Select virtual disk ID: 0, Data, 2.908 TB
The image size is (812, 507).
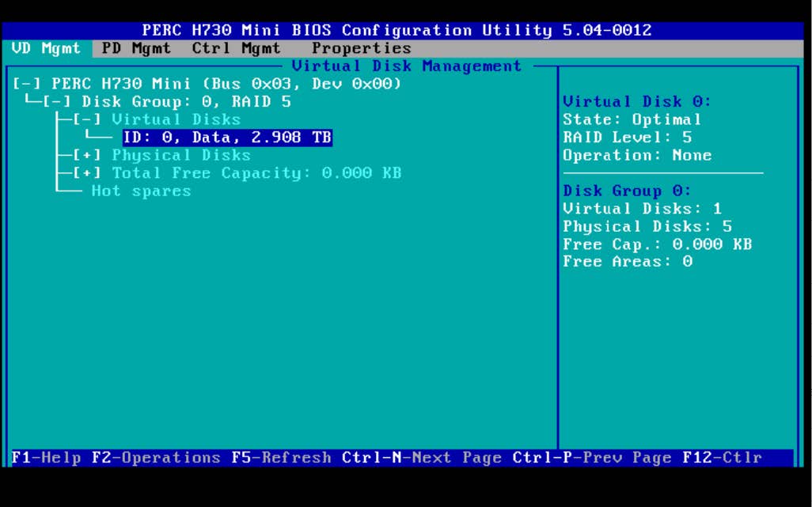(227, 138)
